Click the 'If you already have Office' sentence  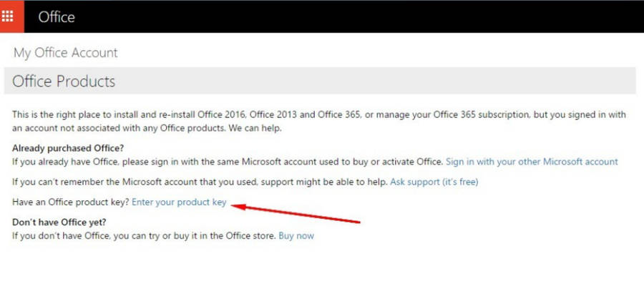pyautogui.click(x=228, y=162)
